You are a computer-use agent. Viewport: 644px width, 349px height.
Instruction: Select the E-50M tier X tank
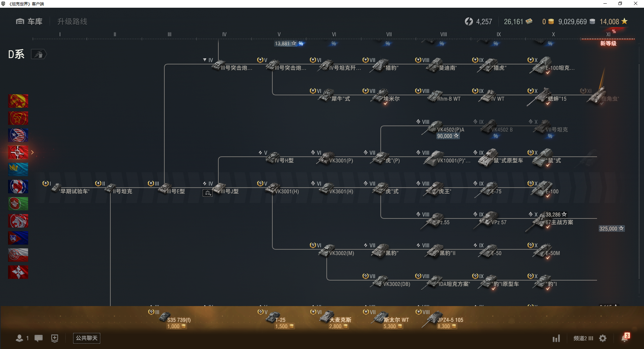[544, 250]
